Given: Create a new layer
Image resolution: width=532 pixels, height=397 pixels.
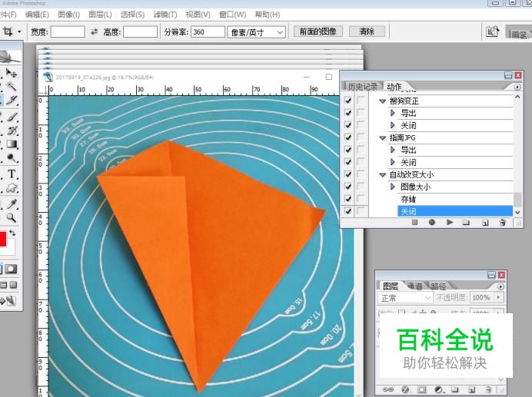Looking at the screenshot, I should click(471, 389).
